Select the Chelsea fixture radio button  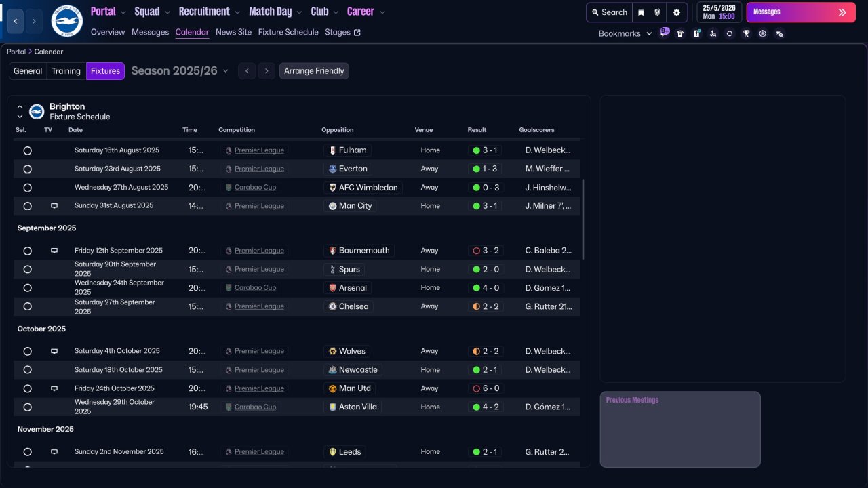[28, 306]
